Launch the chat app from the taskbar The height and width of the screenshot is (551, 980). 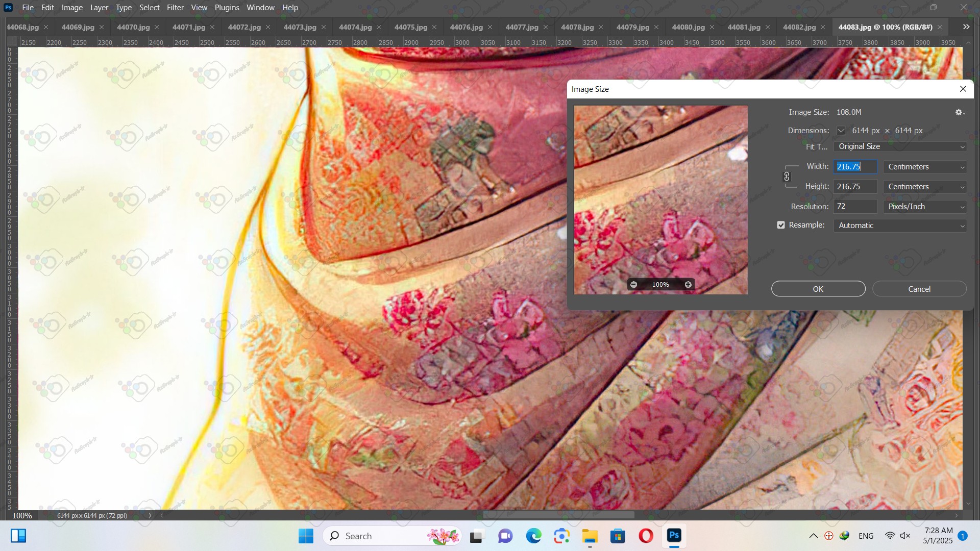505,536
